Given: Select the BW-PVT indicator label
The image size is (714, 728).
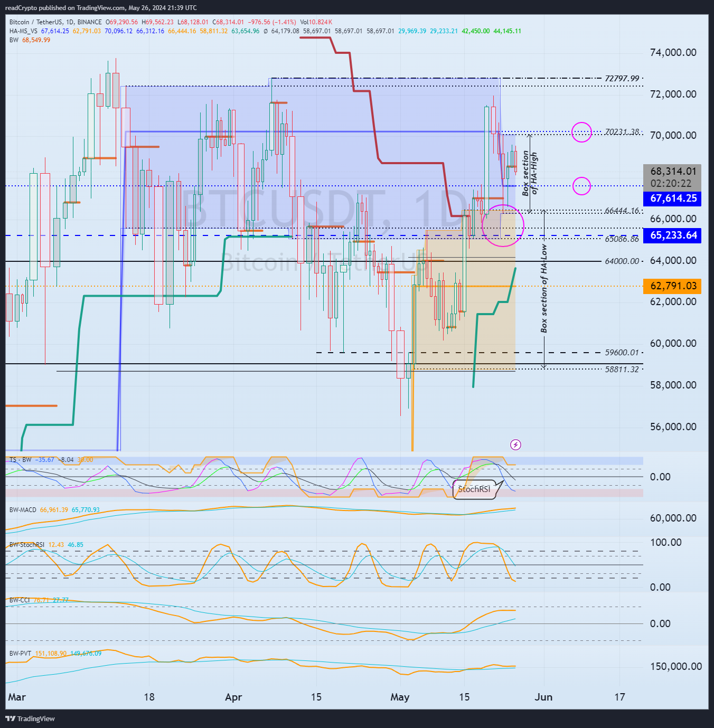Looking at the screenshot, I should [x=20, y=653].
